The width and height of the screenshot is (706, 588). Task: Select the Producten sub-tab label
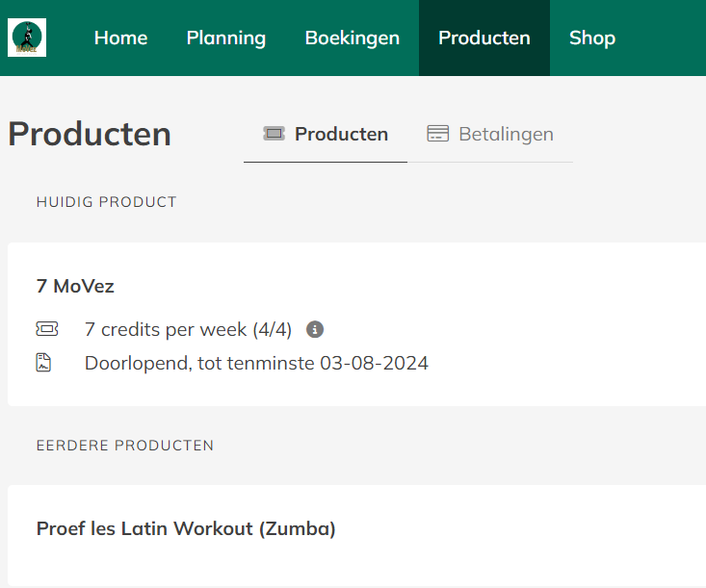click(341, 134)
